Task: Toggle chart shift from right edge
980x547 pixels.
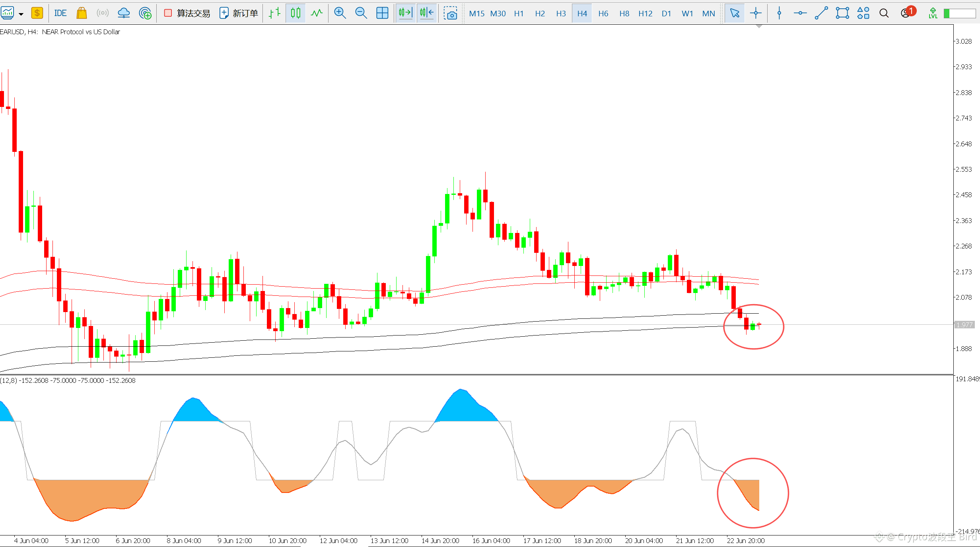Action: point(405,13)
